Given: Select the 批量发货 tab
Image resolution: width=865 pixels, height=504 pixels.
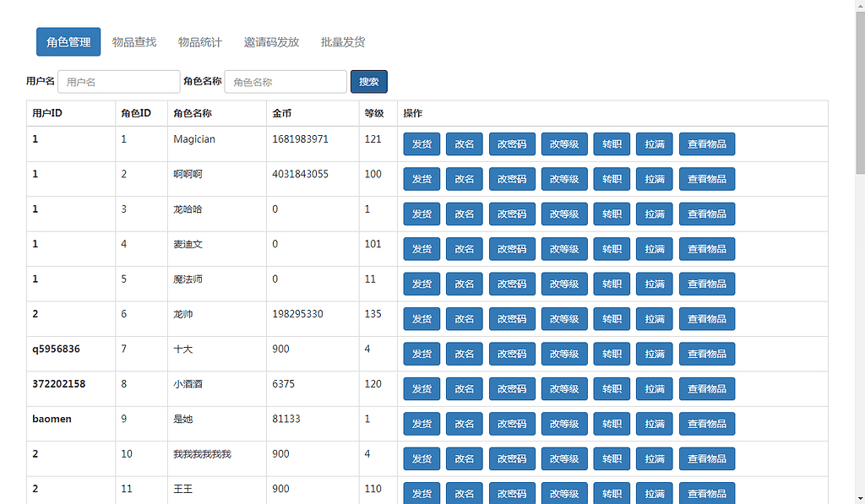Looking at the screenshot, I should [343, 42].
